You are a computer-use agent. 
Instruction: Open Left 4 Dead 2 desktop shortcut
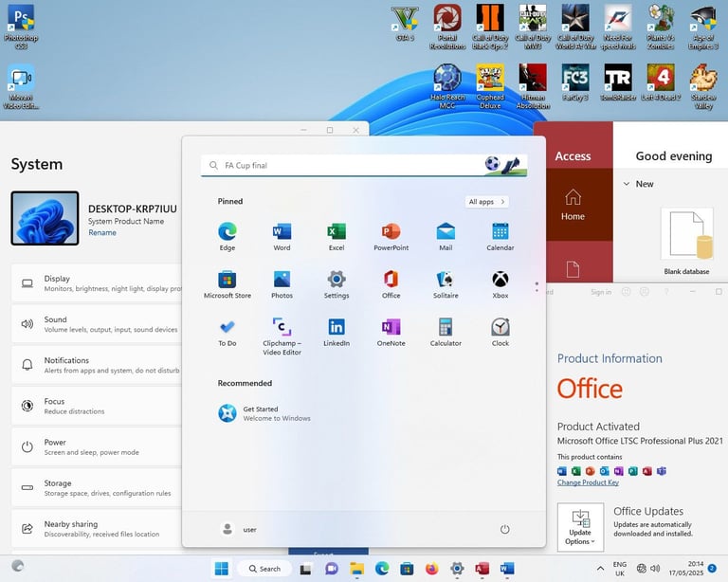(x=661, y=82)
